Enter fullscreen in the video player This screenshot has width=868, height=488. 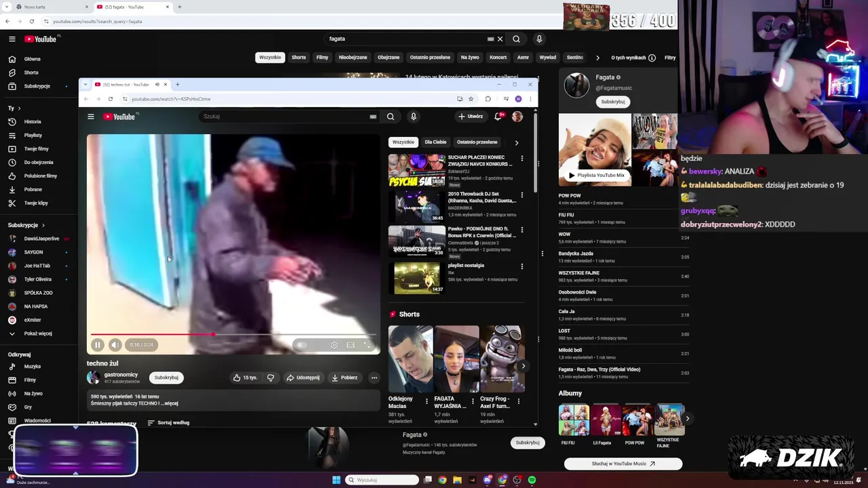[x=367, y=345]
